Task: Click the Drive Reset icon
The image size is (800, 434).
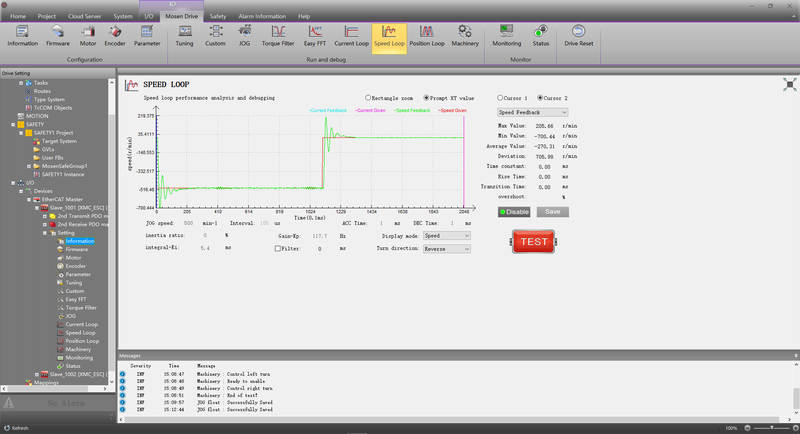Action: click(578, 36)
